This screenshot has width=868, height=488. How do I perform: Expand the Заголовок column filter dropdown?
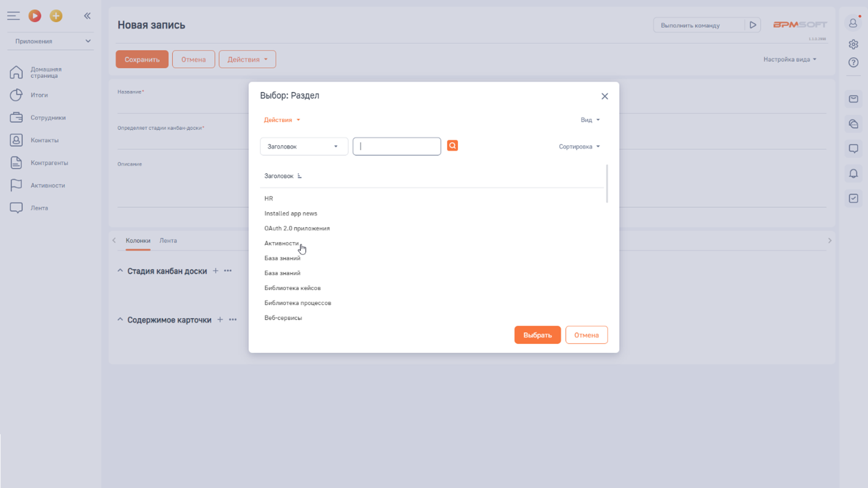click(x=304, y=147)
